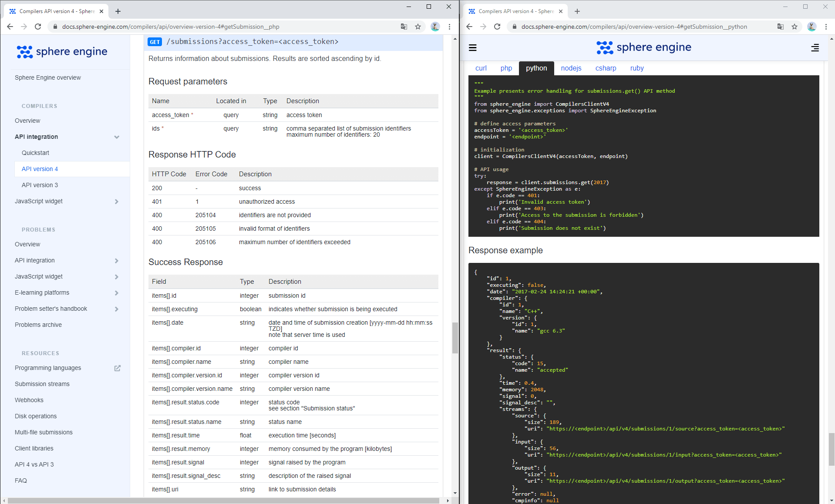Collapse Compilers API integration section
The width and height of the screenshot is (835, 504).
tap(117, 137)
